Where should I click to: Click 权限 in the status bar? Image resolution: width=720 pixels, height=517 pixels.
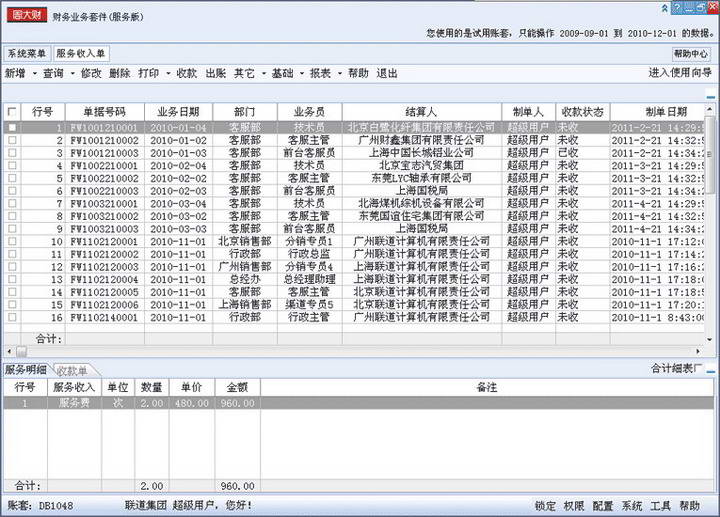(x=574, y=506)
